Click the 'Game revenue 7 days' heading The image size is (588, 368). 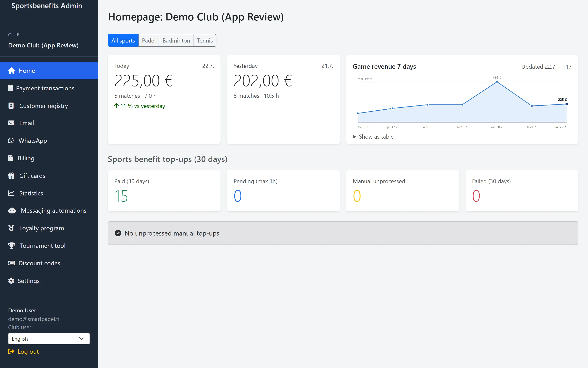(384, 66)
